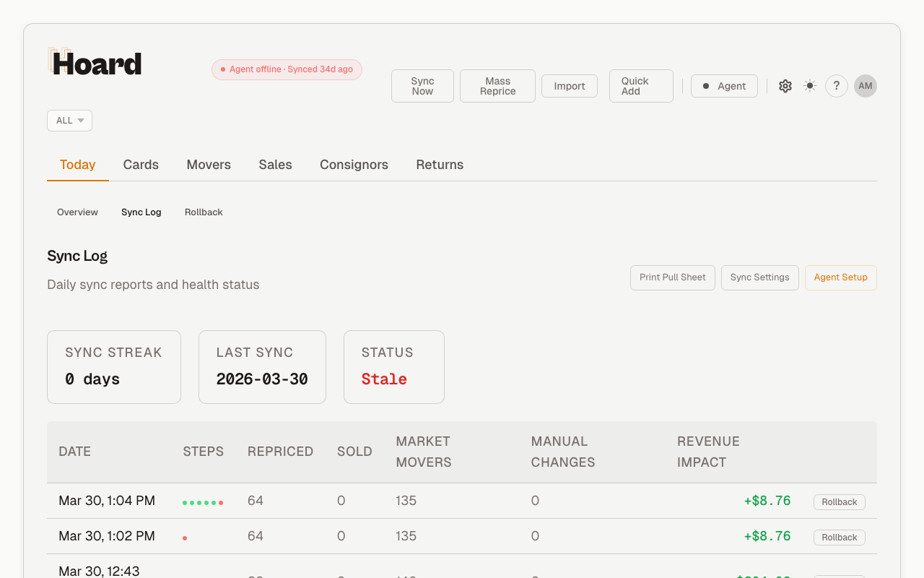Click the Import button

[x=570, y=86]
